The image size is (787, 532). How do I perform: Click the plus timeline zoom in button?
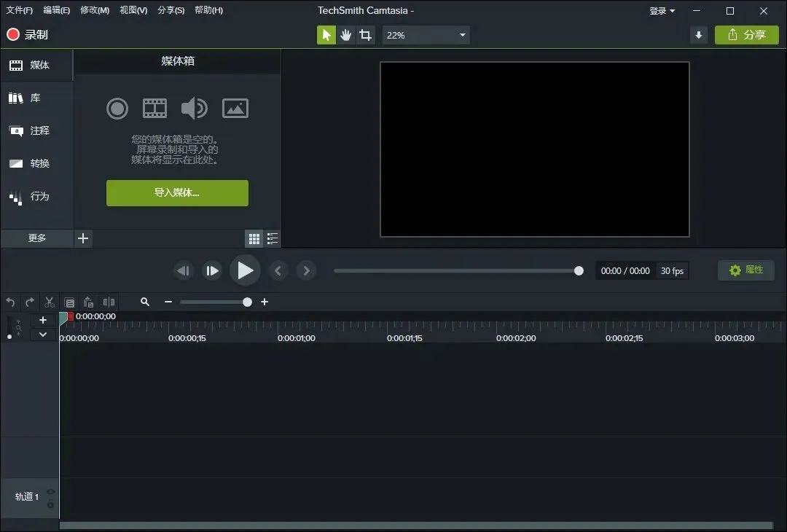(x=265, y=302)
